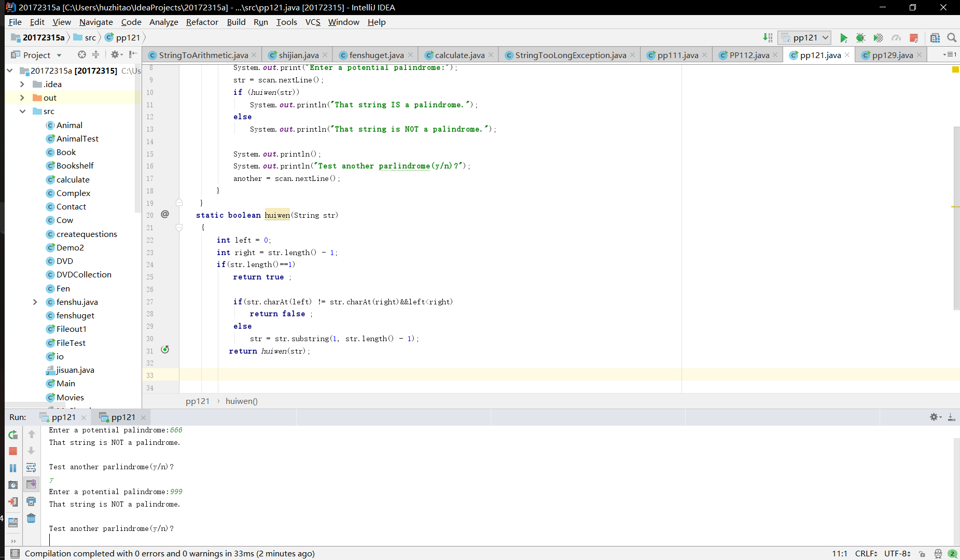The height and width of the screenshot is (560, 960).
Task: Click pp121 in editor breadcrumb
Action: pos(198,401)
